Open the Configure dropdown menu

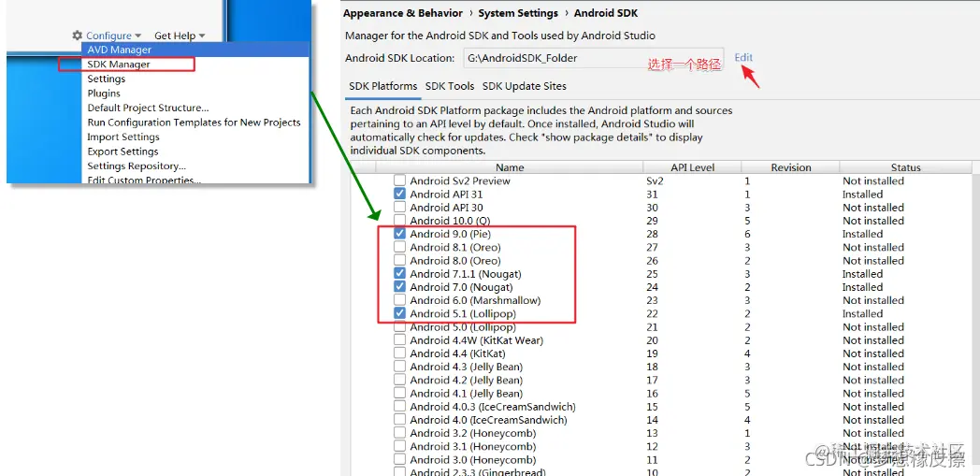pos(114,36)
